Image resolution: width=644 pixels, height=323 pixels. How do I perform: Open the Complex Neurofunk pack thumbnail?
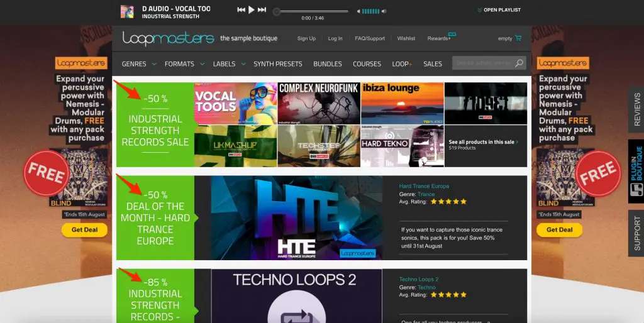tap(319, 104)
